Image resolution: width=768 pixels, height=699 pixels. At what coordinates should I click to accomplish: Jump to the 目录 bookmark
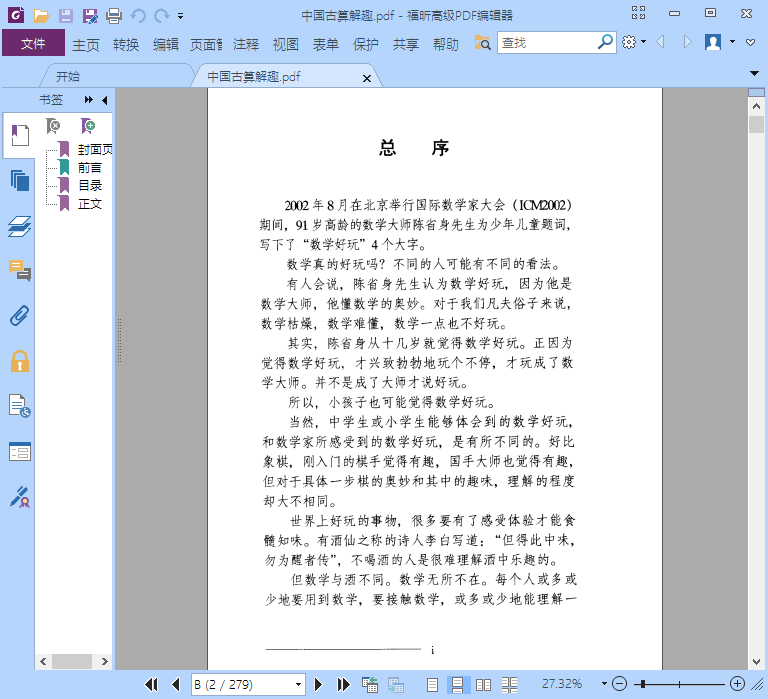[x=90, y=186]
